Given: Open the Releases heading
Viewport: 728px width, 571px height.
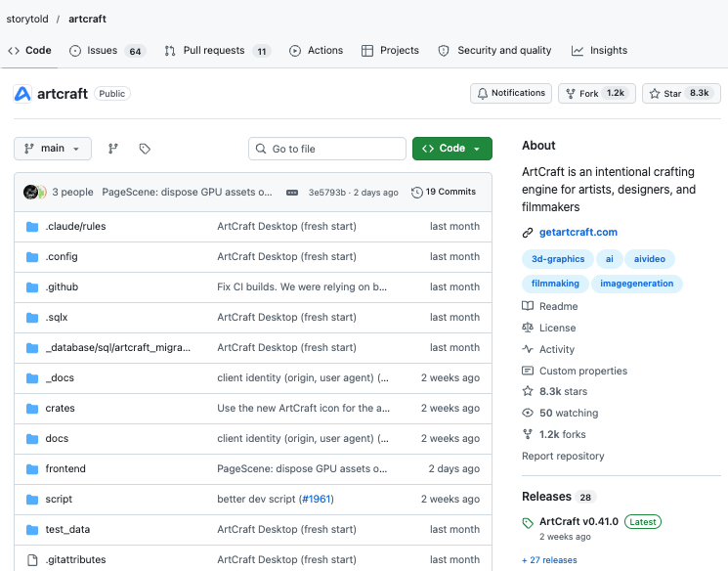Looking at the screenshot, I should 546,497.
